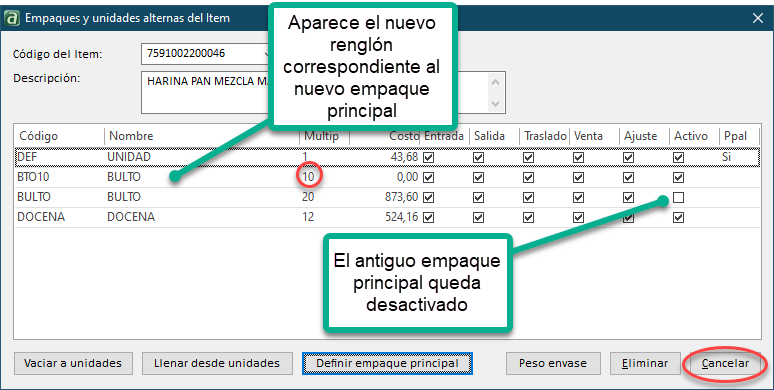Toggle Venta checkbox in BULTO 20 row
The height and width of the screenshot is (390, 774).
(x=579, y=197)
